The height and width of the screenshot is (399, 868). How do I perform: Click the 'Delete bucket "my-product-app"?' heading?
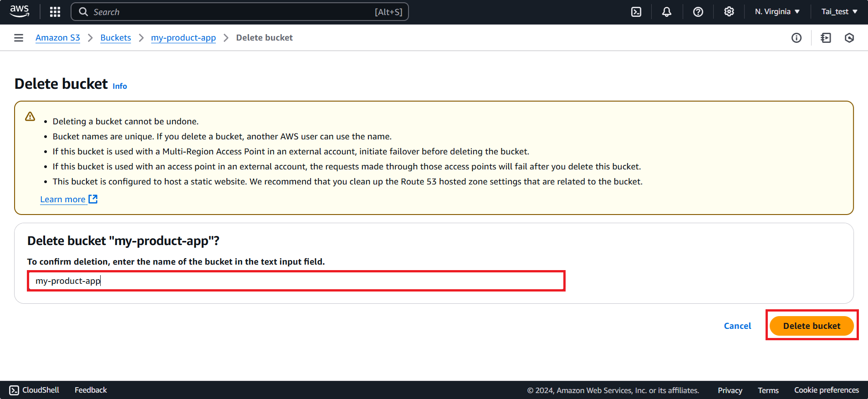pos(123,241)
